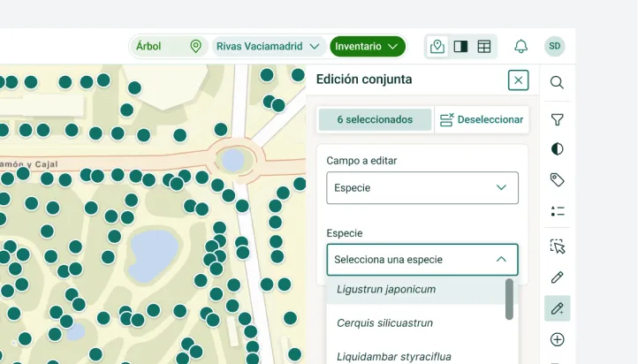This screenshot has height=364, width=638.
Task: Click the add plus-circle icon
Action: click(557, 339)
